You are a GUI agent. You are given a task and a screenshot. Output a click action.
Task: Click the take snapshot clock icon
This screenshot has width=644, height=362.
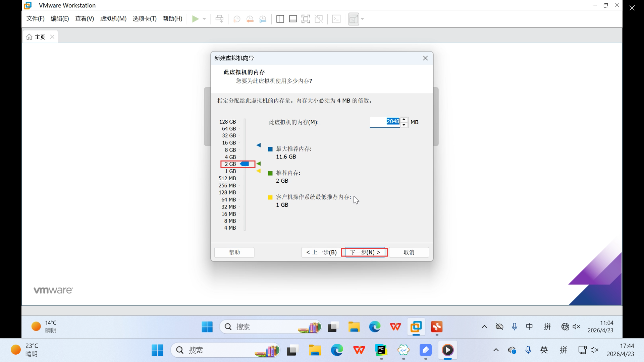pos(237,19)
